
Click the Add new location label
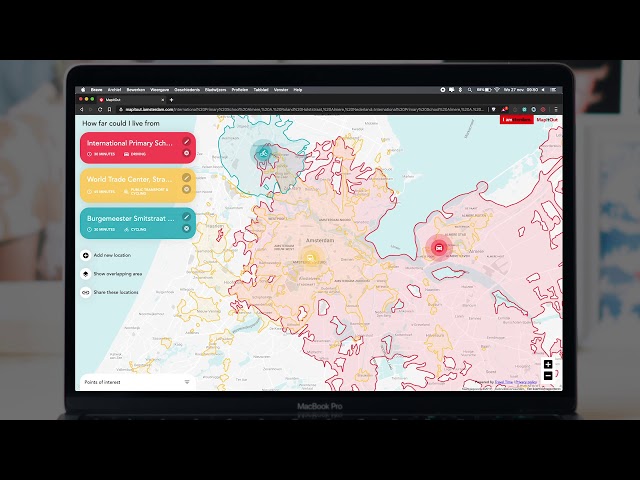[112, 255]
